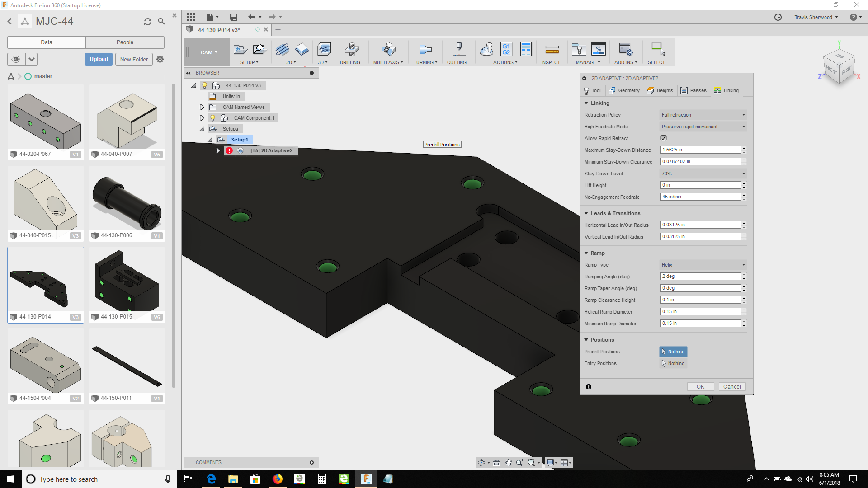Open the Ramp Type Helix dropdown

[703, 265]
